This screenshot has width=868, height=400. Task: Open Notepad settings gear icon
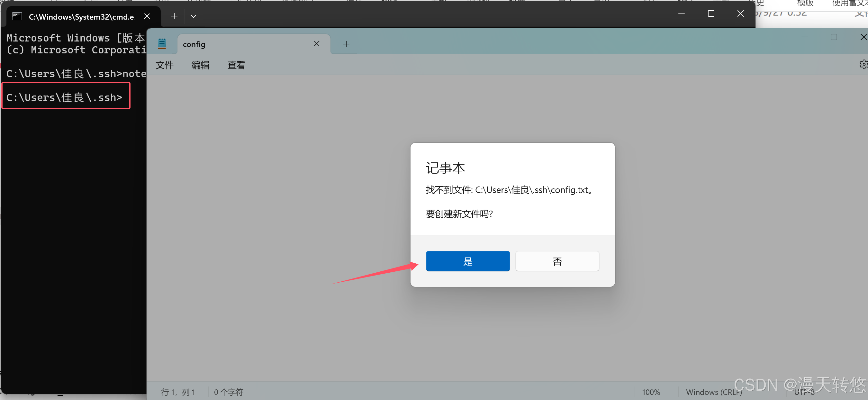(863, 64)
